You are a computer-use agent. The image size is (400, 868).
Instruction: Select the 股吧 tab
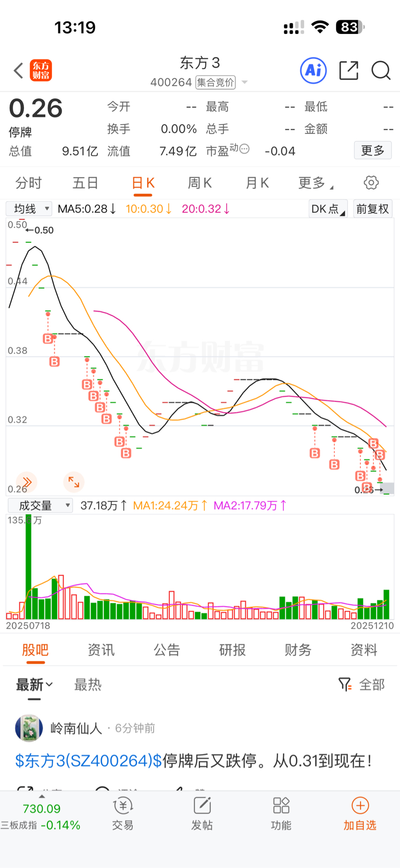35,650
